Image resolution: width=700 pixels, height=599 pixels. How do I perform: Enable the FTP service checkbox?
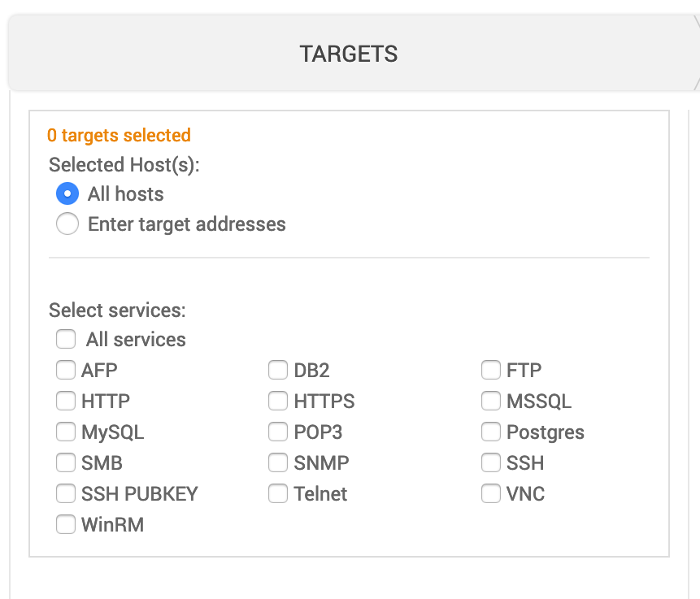(491, 371)
